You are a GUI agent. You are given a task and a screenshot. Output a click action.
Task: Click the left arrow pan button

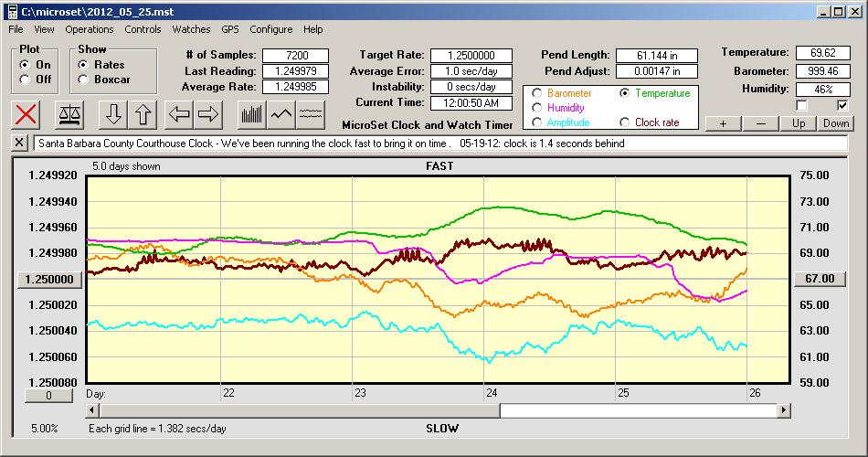[x=179, y=114]
